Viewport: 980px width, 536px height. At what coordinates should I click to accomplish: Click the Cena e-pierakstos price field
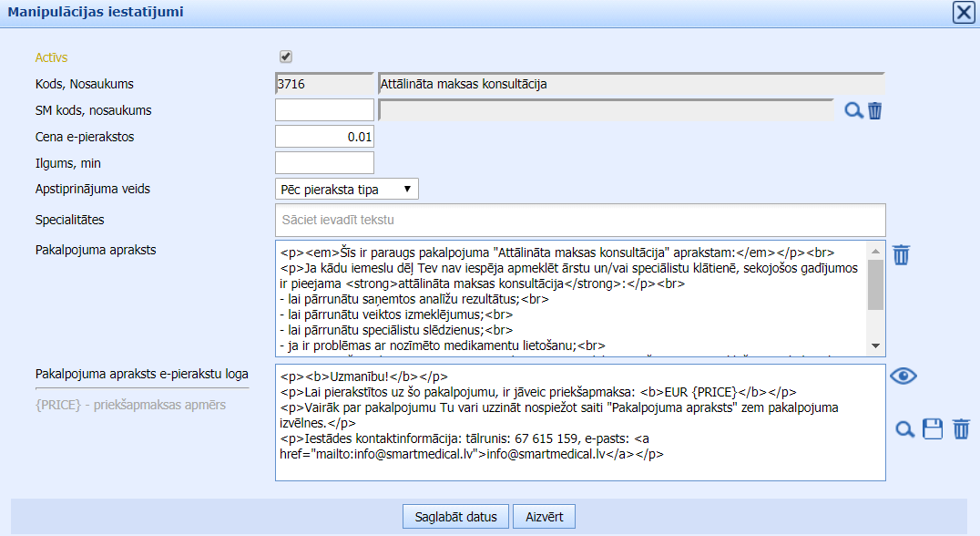[x=324, y=137]
